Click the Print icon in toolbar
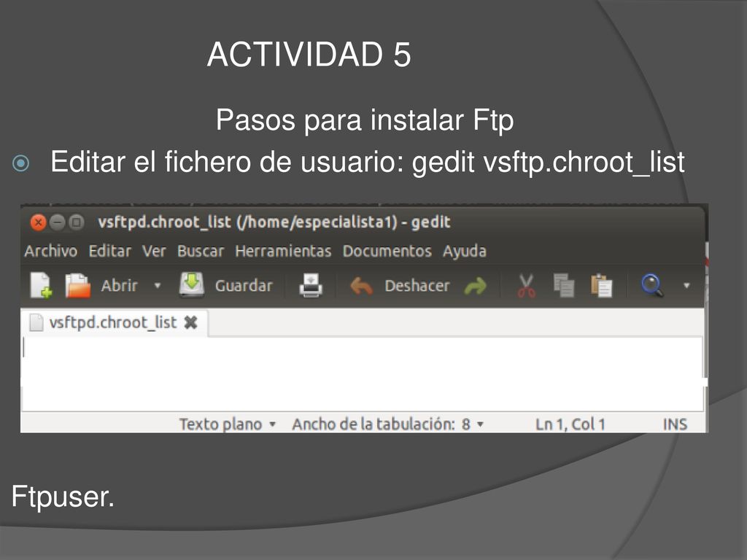Viewport: 747px width, 560px height. [x=311, y=285]
